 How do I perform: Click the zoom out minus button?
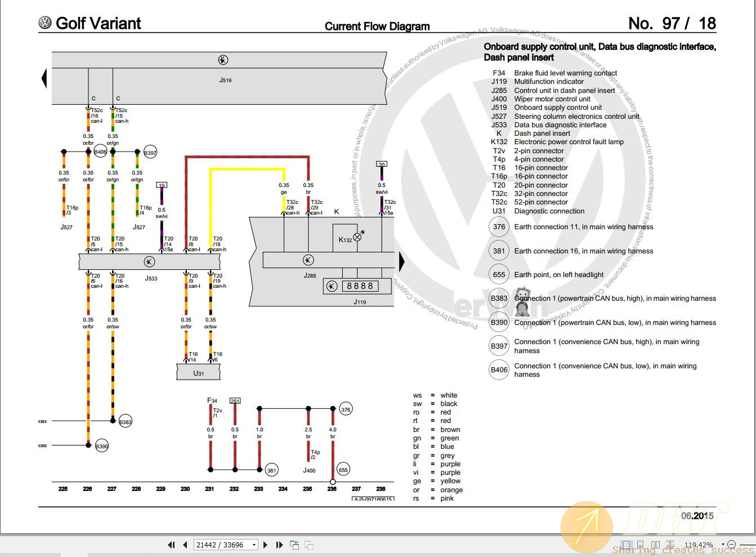pyautogui.click(x=731, y=544)
